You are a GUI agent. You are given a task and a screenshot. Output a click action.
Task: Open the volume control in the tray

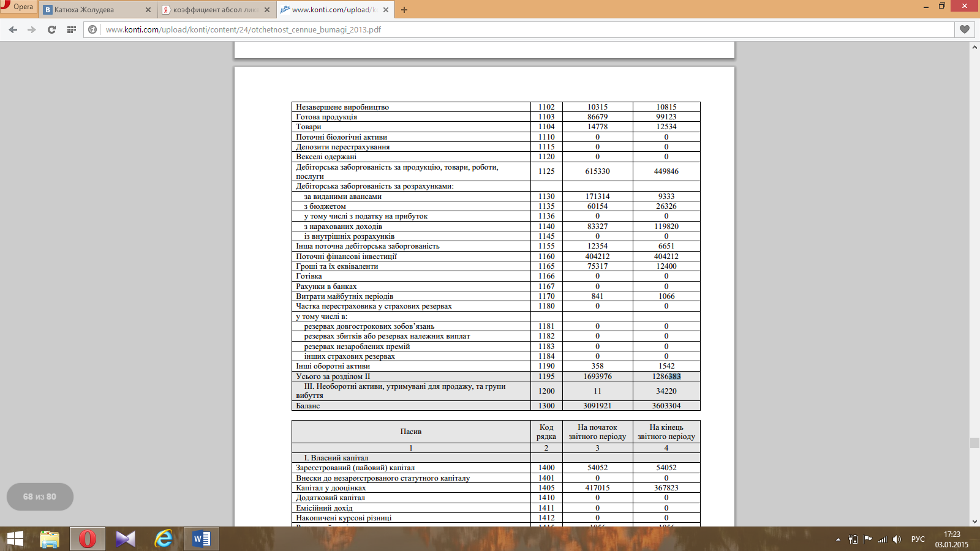point(897,539)
